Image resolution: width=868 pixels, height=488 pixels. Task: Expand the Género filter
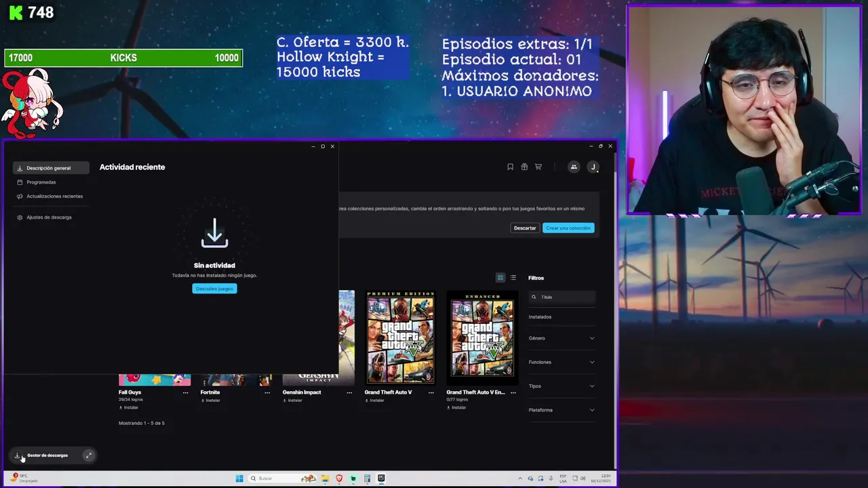(x=561, y=338)
